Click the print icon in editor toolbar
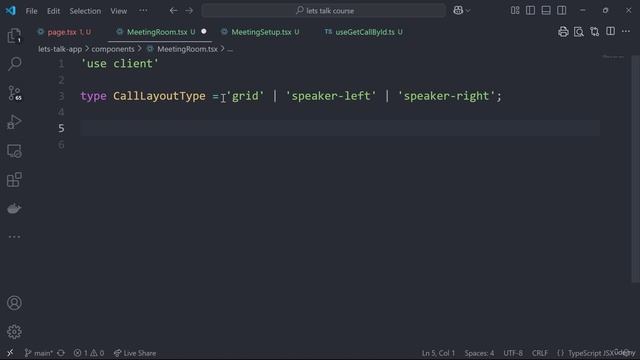 tap(563, 32)
